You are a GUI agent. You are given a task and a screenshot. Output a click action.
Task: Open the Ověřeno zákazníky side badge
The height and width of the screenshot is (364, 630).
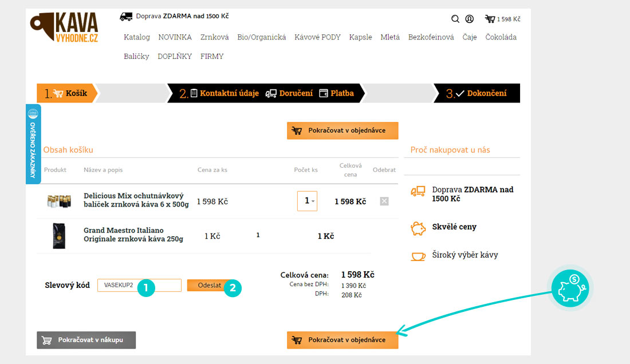33,144
